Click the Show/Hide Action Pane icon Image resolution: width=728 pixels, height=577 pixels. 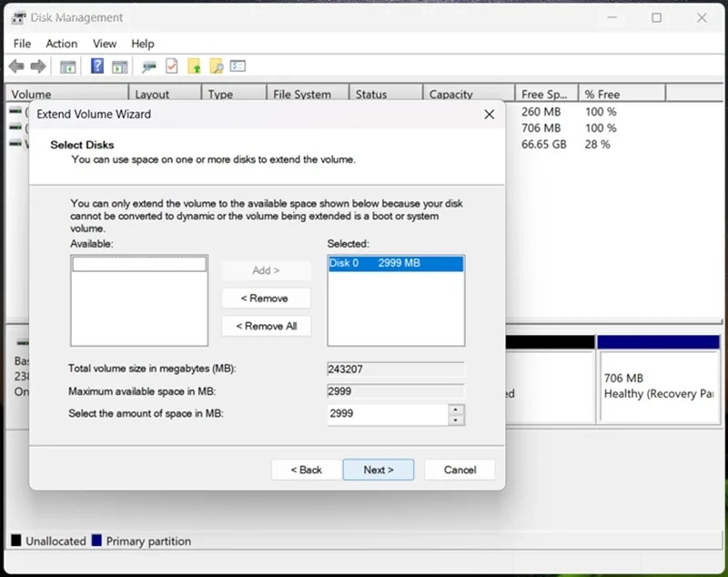click(119, 66)
